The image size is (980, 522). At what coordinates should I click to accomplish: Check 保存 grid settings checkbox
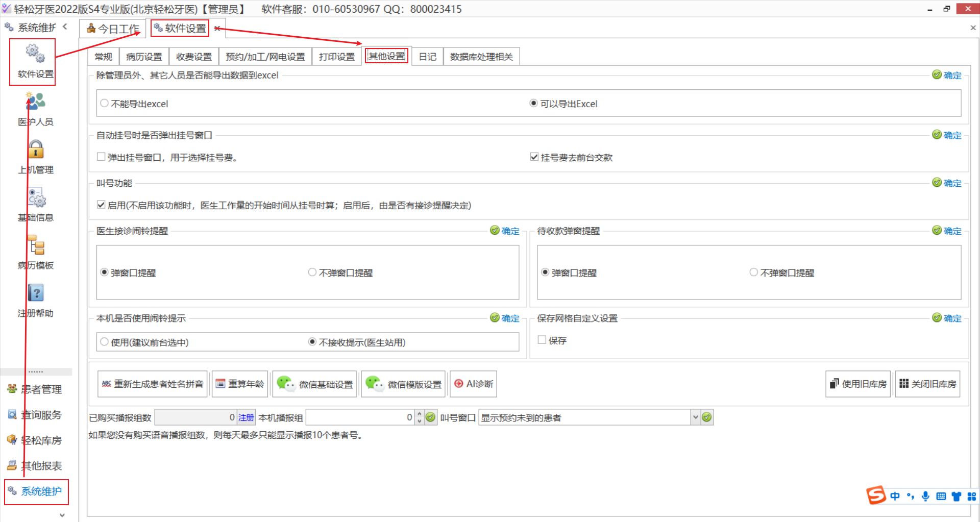[x=542, y=340]
